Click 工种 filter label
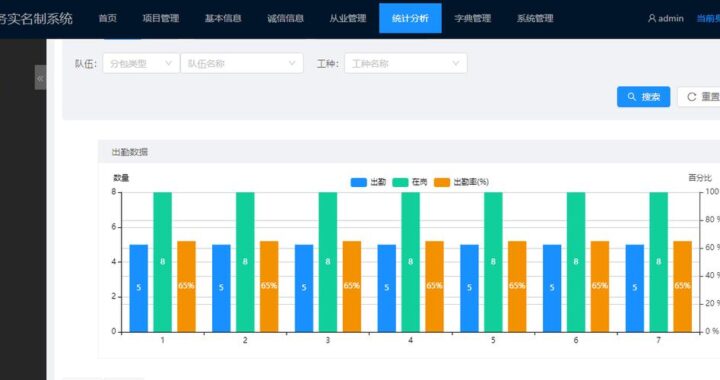The image size is (720, 380). click(x=328, y=63)
